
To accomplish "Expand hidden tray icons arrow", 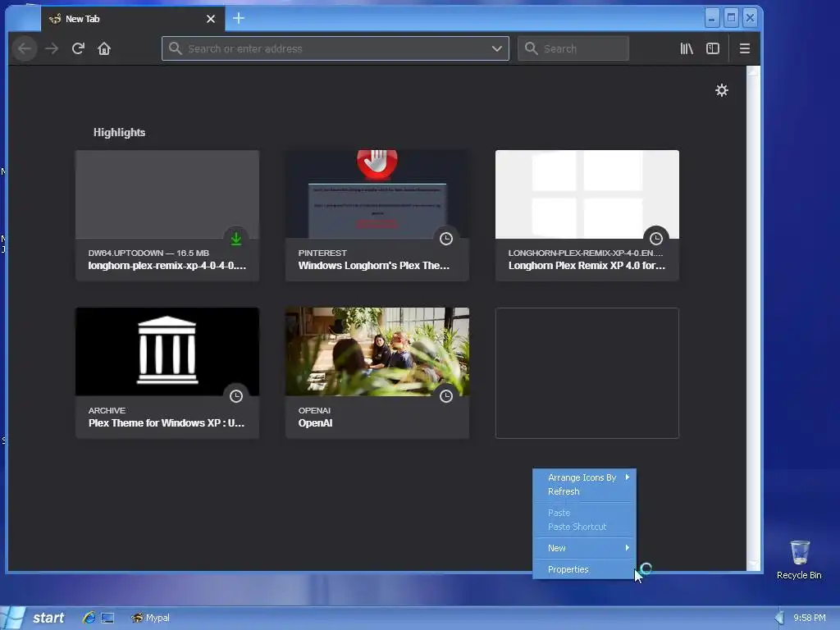I will [x=779, y=618].
